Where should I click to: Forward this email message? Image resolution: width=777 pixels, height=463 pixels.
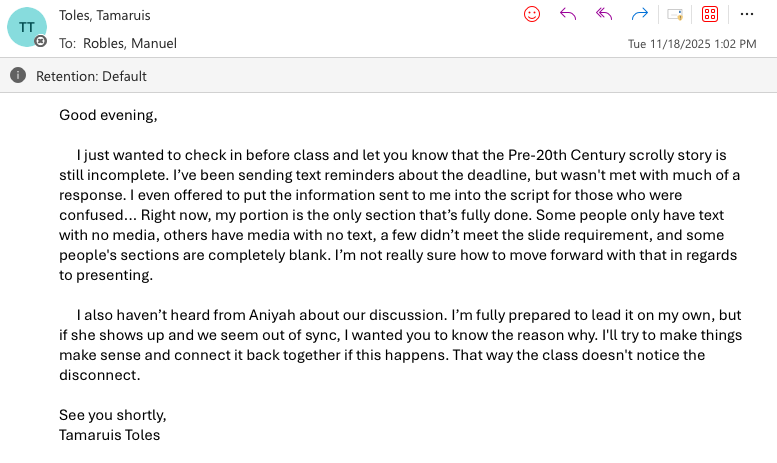pyautogui.click(x=640, y=14)
